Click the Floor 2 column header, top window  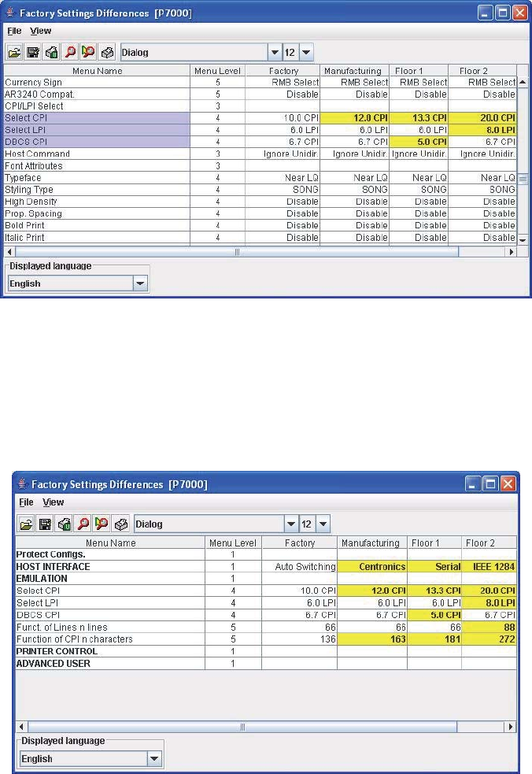point(482,71)
